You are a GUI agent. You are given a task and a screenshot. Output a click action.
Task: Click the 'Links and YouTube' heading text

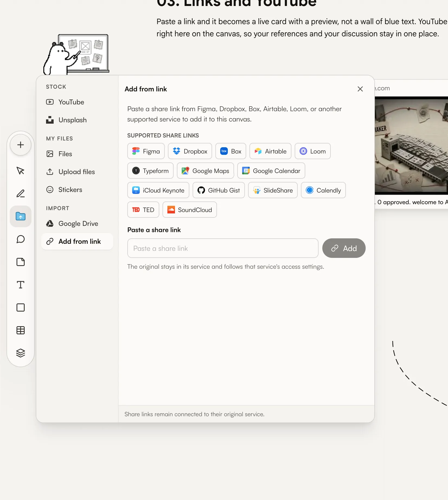[250, 3]
